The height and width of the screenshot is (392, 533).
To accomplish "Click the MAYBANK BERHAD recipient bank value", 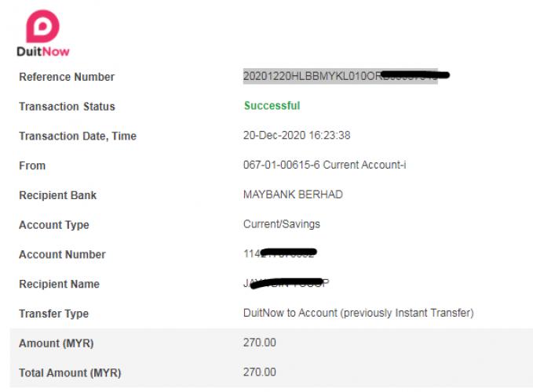I will coord(293,194).
